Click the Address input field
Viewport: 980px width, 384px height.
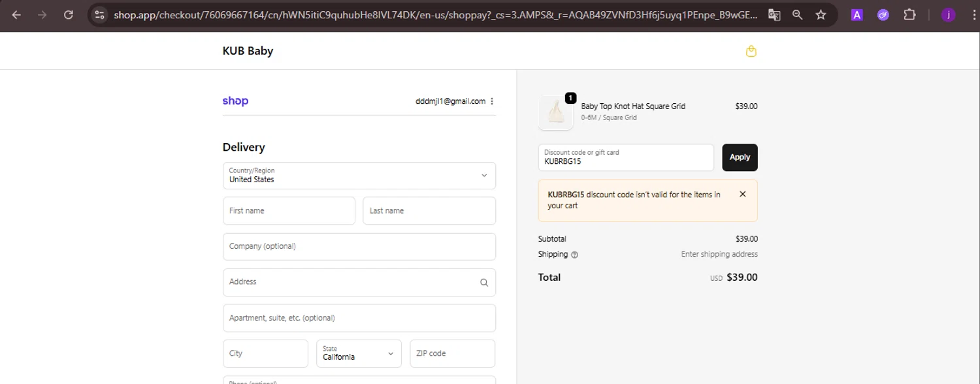point(359,282)
